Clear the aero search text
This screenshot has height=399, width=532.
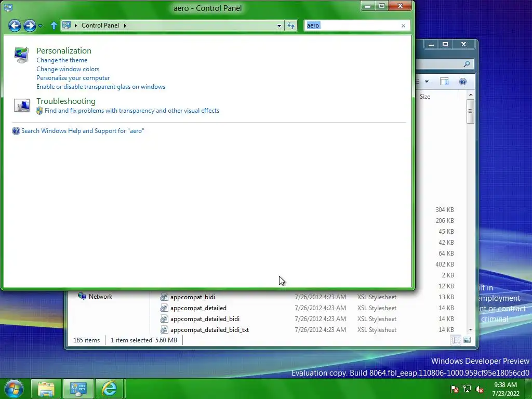tap(403, 26)
